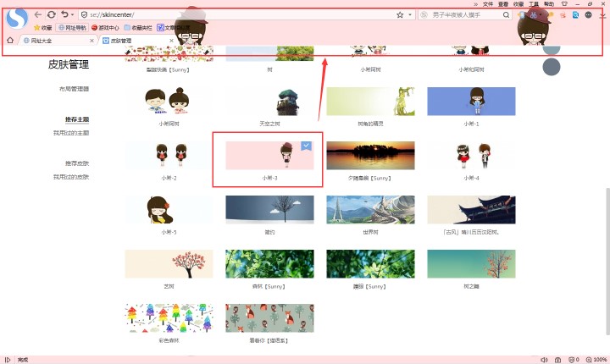Open the round dark more-options icon
The image size is (610, 364).
[x=588, y=14]
